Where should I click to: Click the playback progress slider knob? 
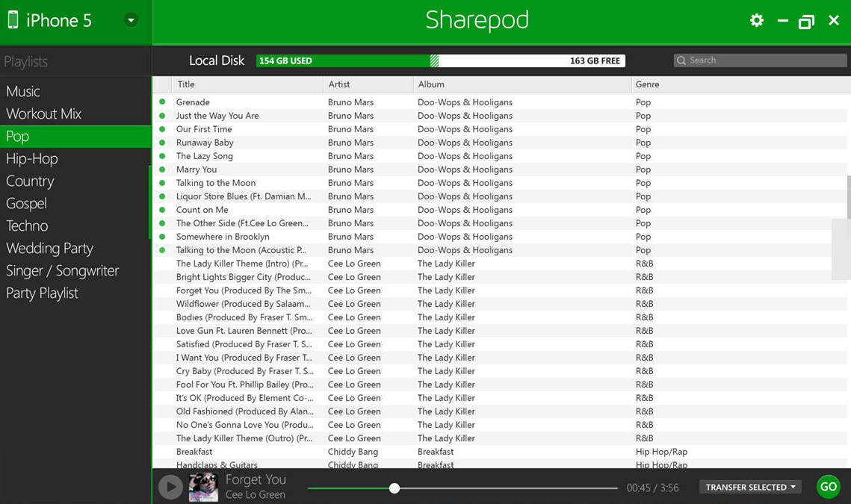394,488
